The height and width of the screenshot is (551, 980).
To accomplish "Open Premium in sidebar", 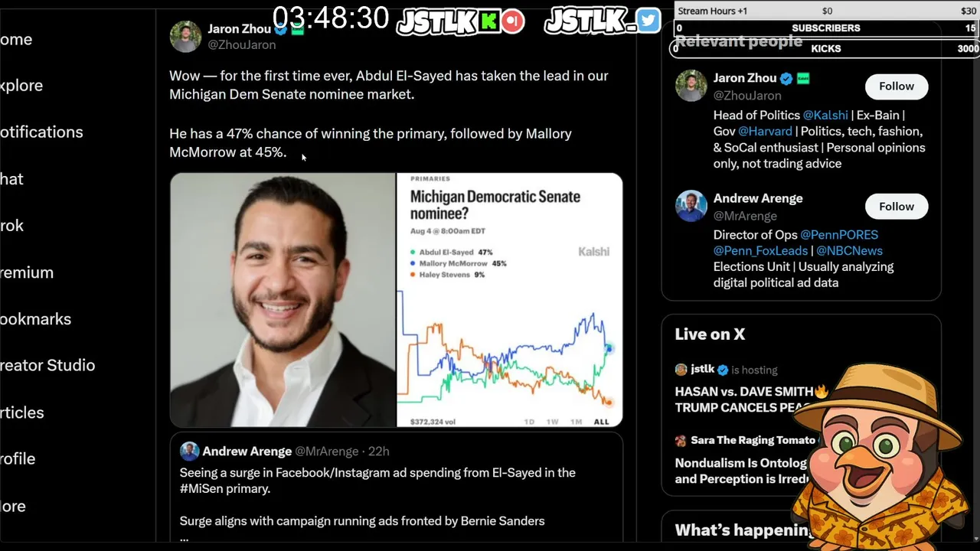I will (27, 272).
